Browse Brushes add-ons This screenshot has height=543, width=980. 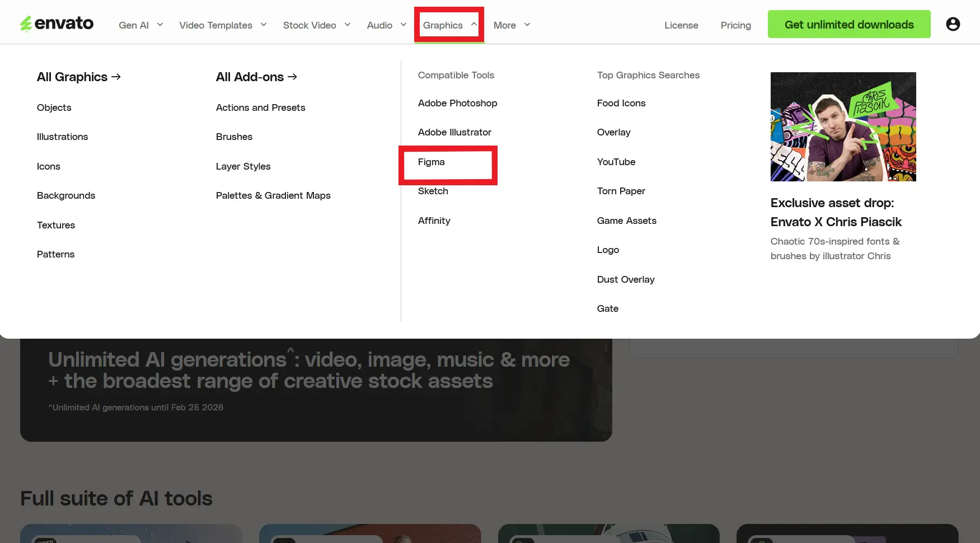234,137
